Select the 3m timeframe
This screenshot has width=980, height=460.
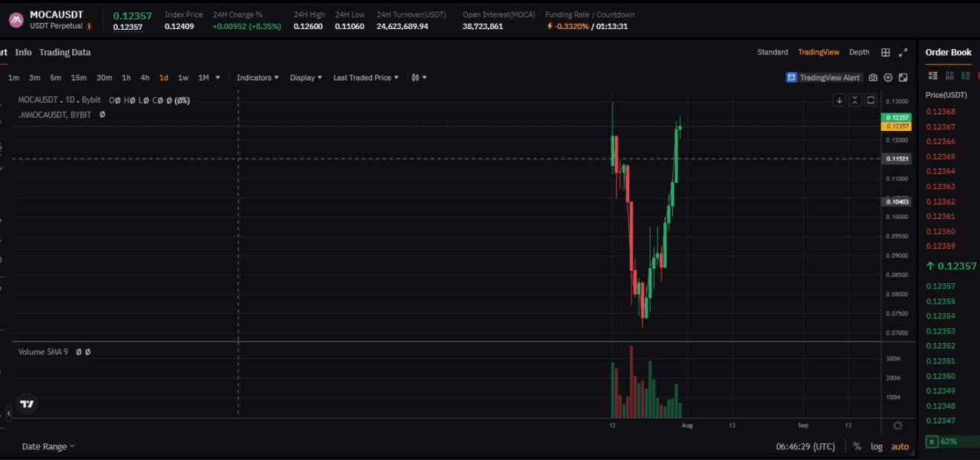[34, 77]
